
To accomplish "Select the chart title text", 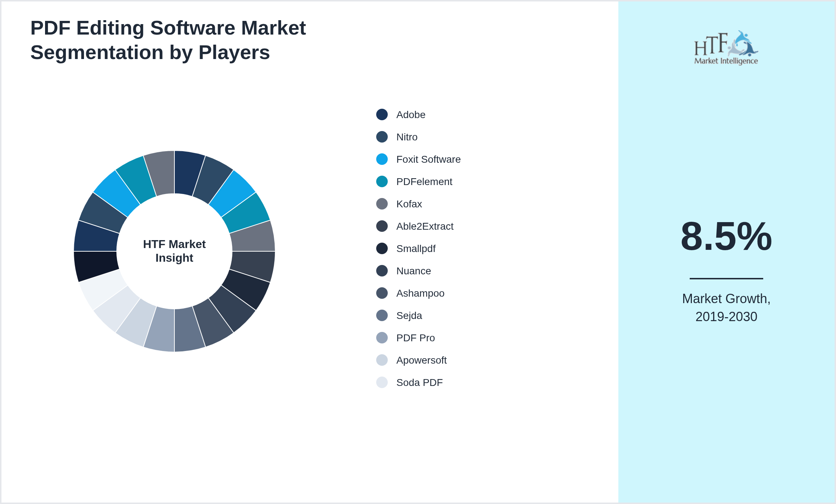I will [168, 40].
